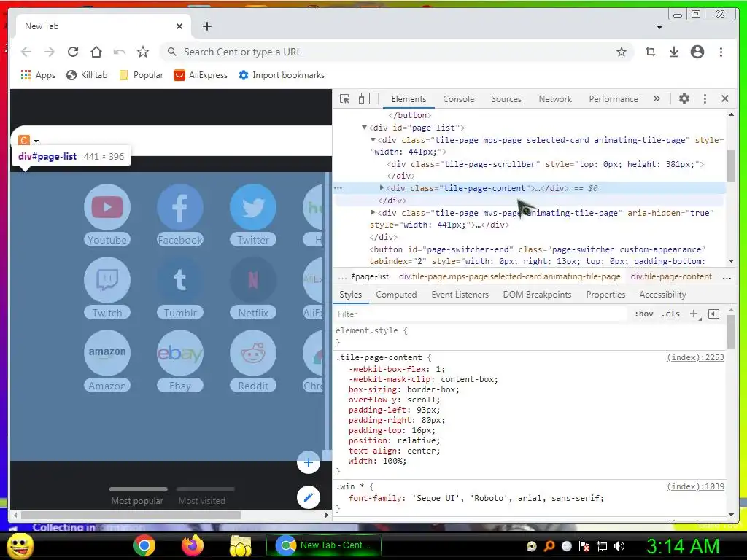The height and width of the screenshot is (560, 747).
Task: Collapse the tile-page mps-page div node
Action: tap(373, 140)
